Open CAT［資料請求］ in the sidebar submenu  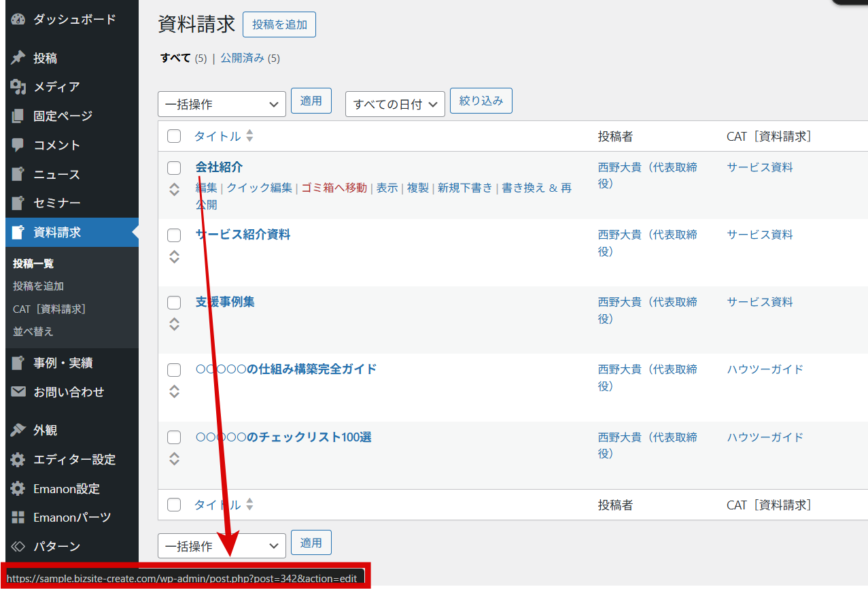[50, 309]
